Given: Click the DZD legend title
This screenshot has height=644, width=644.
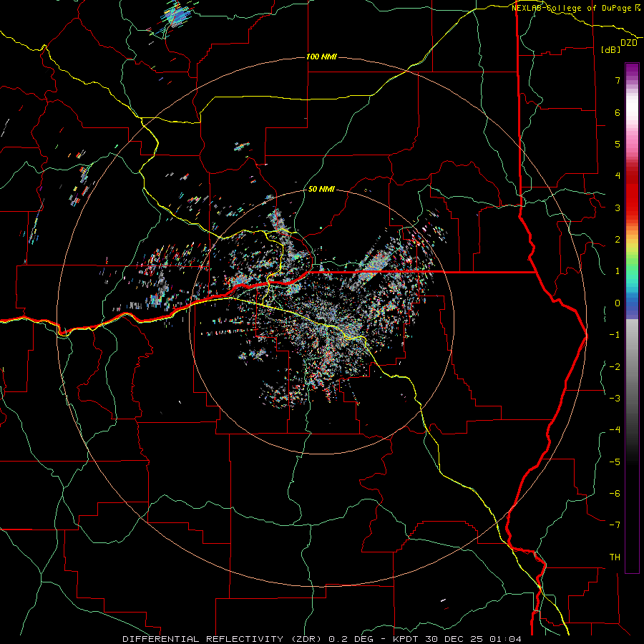Looking at the screenshot, I should [629, 43].
